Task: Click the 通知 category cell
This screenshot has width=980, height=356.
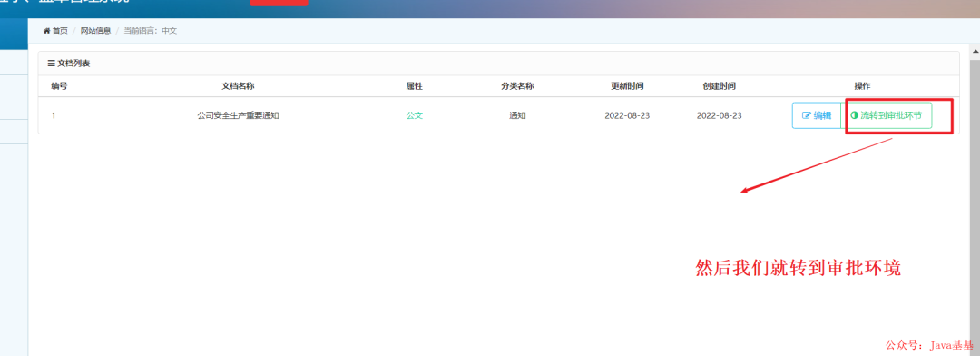Action: (x=517, y=115)
